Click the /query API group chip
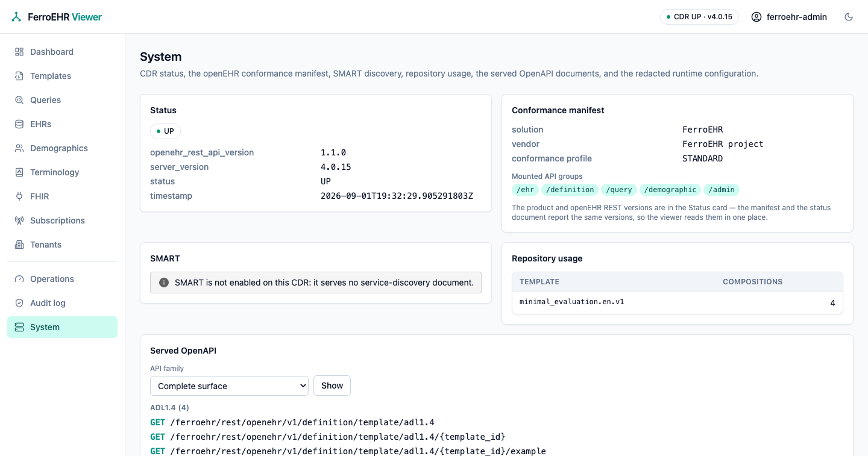 pos(620,190)
